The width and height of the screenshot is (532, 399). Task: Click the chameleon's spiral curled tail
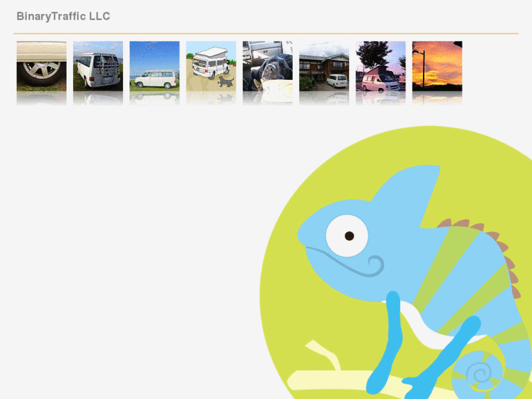[479, 374]
